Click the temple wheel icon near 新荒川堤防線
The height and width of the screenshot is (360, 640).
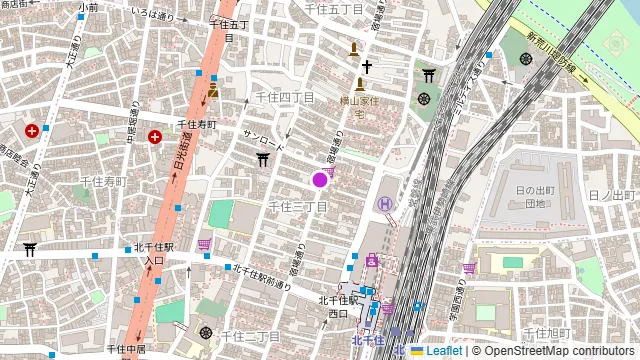pyautogui.click(x=526, y=59)
